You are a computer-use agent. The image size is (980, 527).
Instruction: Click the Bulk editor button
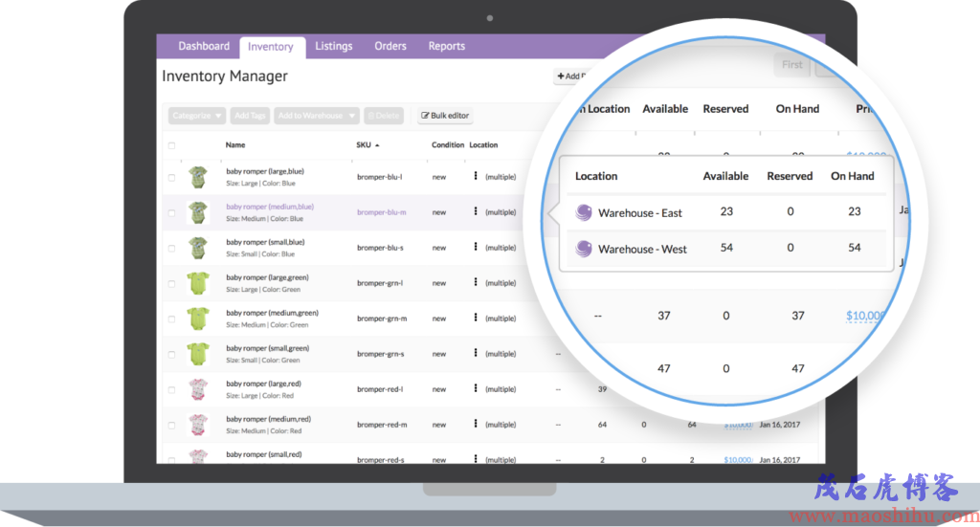[x=445, y=116]
